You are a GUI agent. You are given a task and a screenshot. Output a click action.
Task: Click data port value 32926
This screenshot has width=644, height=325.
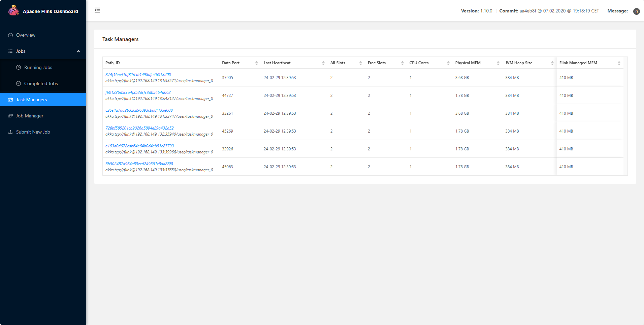tap(227, 149)
